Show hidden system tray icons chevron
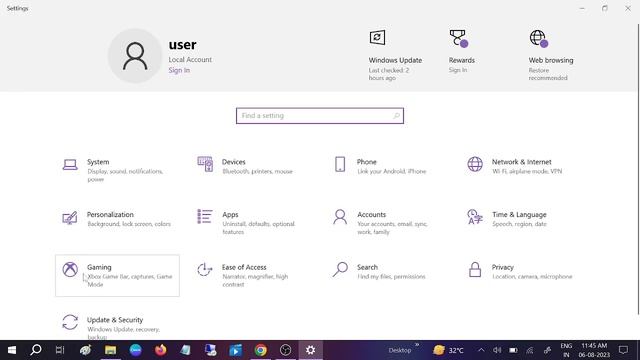Image resolution: width=640 pixels, height=360 pixels. [481, 350]
